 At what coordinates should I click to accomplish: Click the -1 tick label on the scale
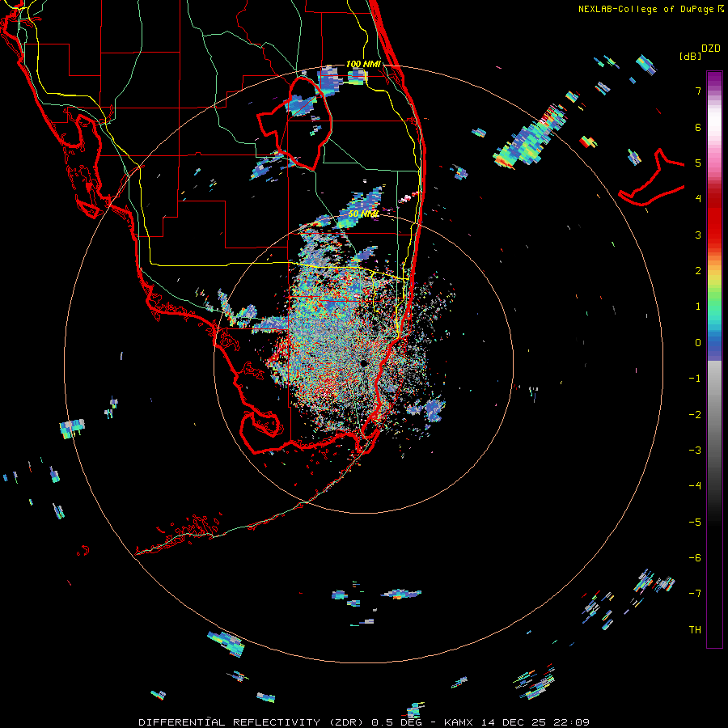(695, 379)
